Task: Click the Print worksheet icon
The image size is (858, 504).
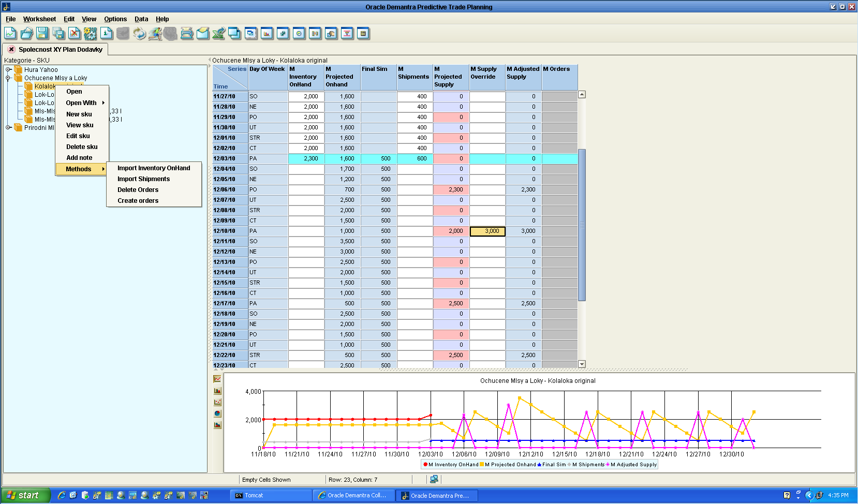Action: 187,34
